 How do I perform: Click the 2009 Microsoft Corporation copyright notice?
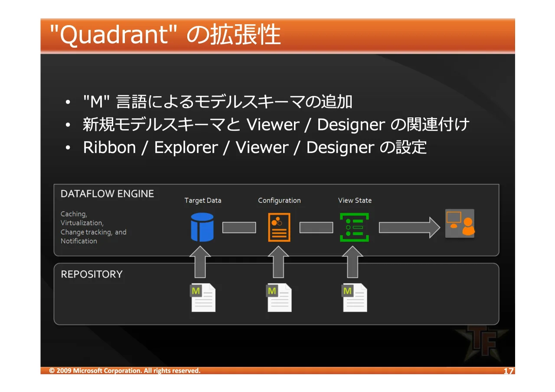click(125, 371)
